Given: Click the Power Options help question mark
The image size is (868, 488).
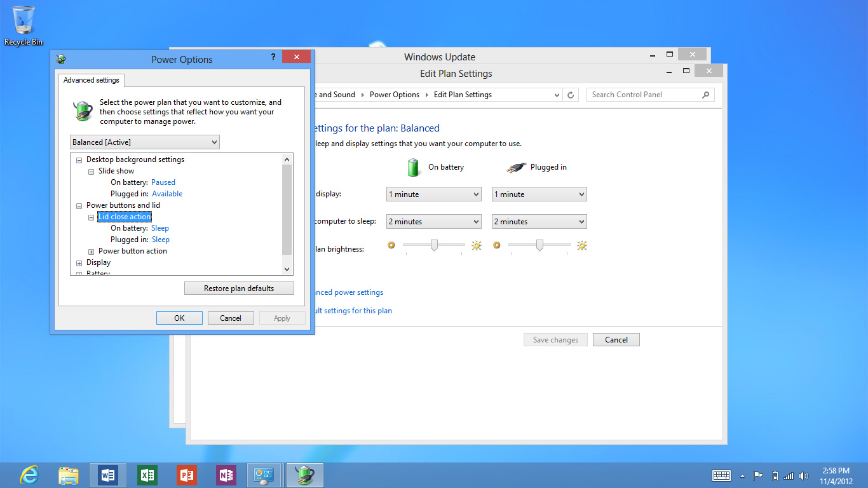Looking at the screenshot, I should pyautogui.click(x=273, y=57).
